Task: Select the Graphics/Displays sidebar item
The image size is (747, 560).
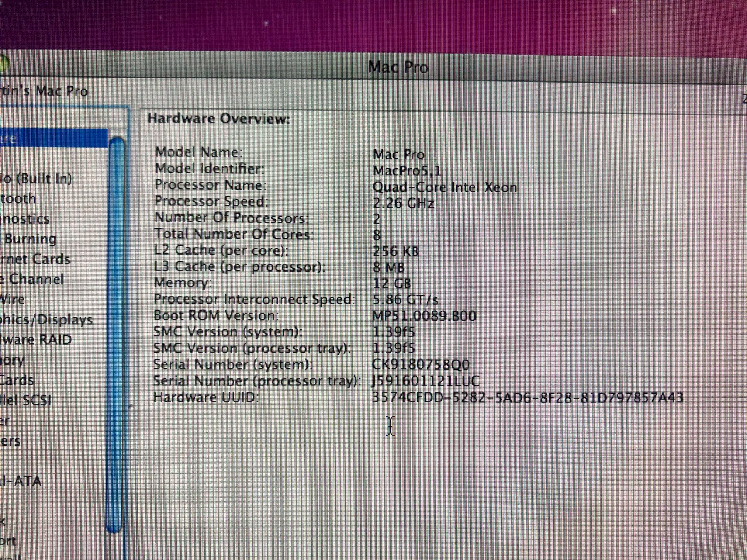Action: coord(46,320)
